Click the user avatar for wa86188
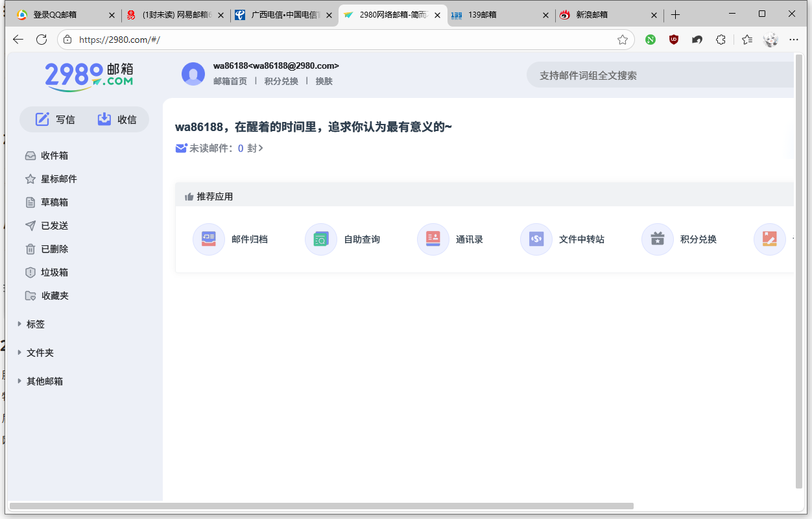 (x=193, y=73)
